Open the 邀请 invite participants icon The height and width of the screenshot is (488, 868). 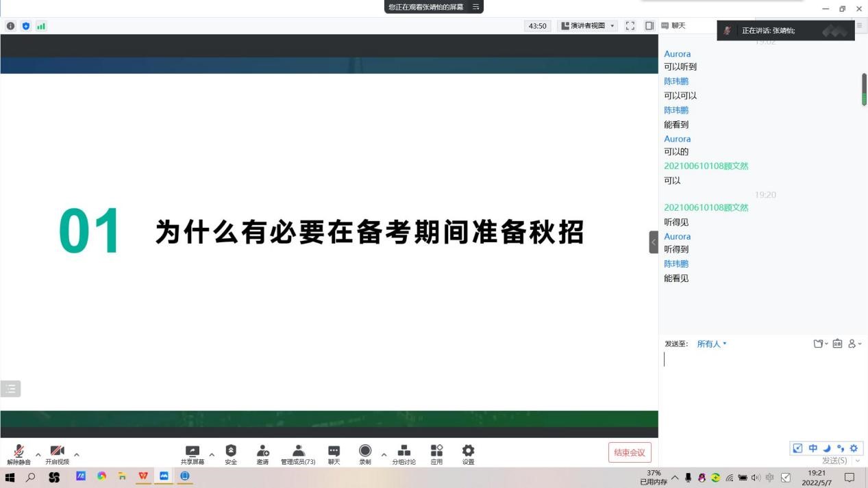pyautogui.click(x=262, y=453)
